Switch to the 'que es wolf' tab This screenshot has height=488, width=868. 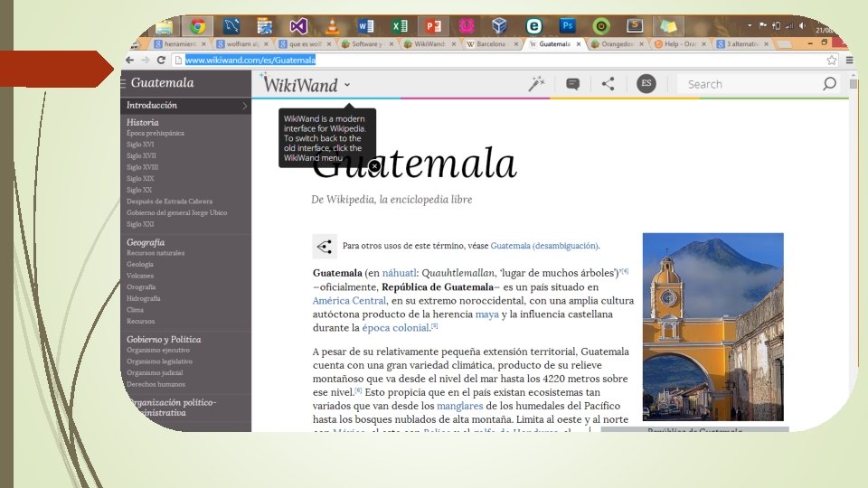coord(305,43)
